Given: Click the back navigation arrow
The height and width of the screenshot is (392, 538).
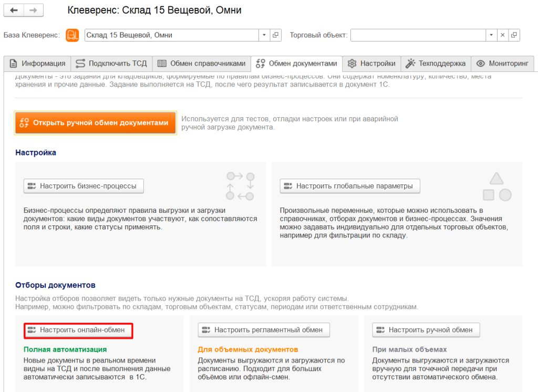Looking at the screenshot, I should 14,11.
